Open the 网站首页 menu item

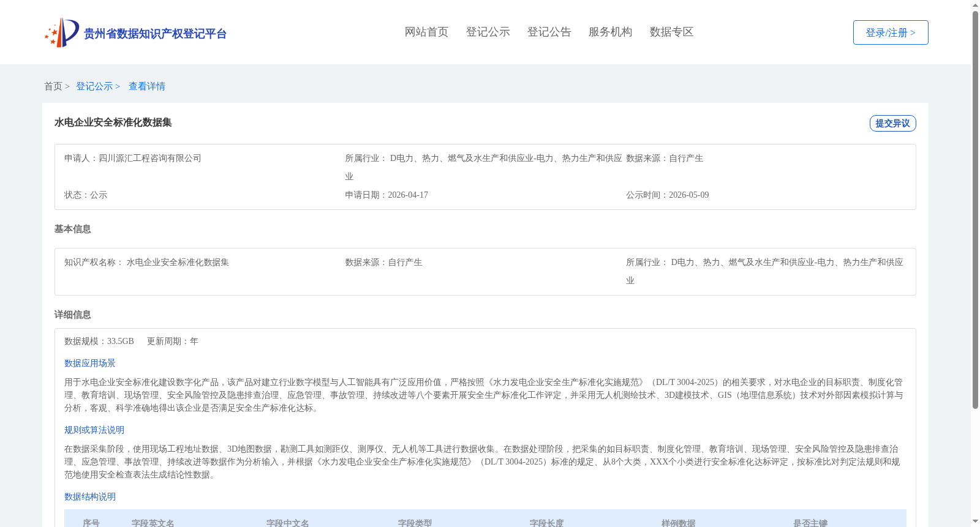[426, 32]
